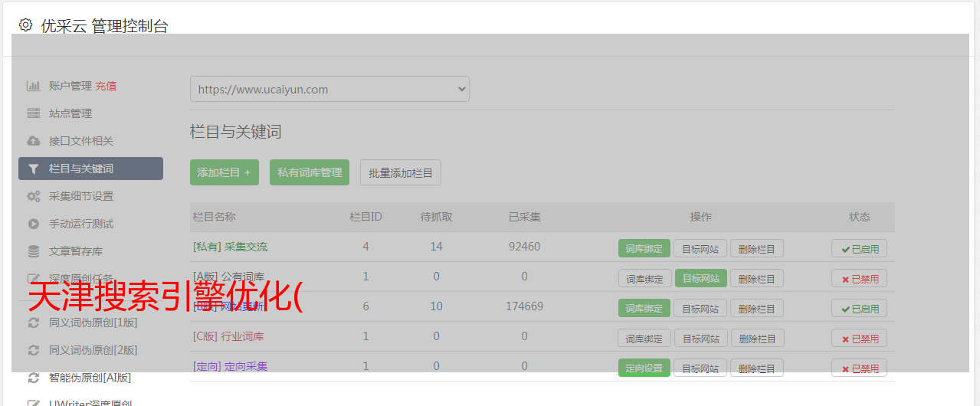Click the refresh icon for 同义词伪原创[2版]
The height and width of the screenshot is (406, 980).
[34, 350]
